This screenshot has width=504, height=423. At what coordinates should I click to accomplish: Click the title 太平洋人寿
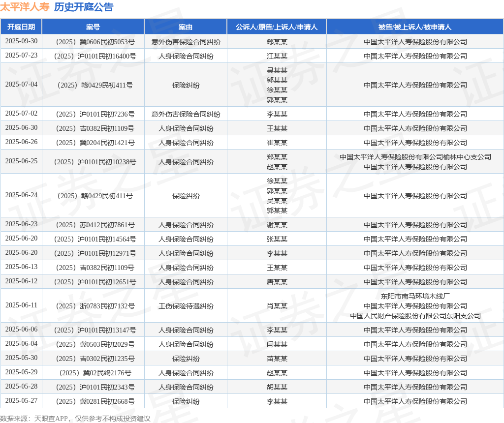pyautogui.click(x=25, y=7)
